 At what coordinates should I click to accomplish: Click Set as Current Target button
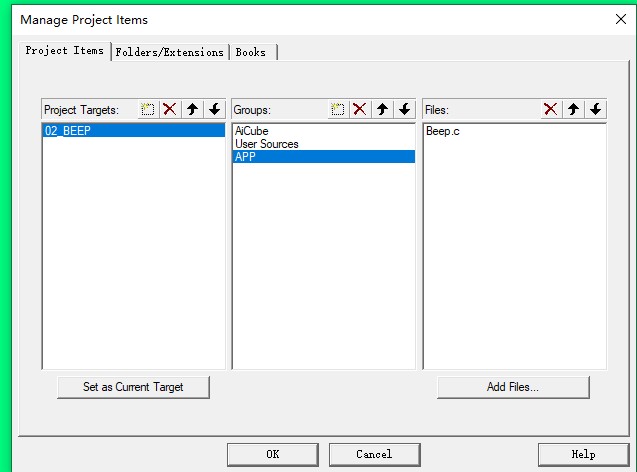tap(133, 387)
